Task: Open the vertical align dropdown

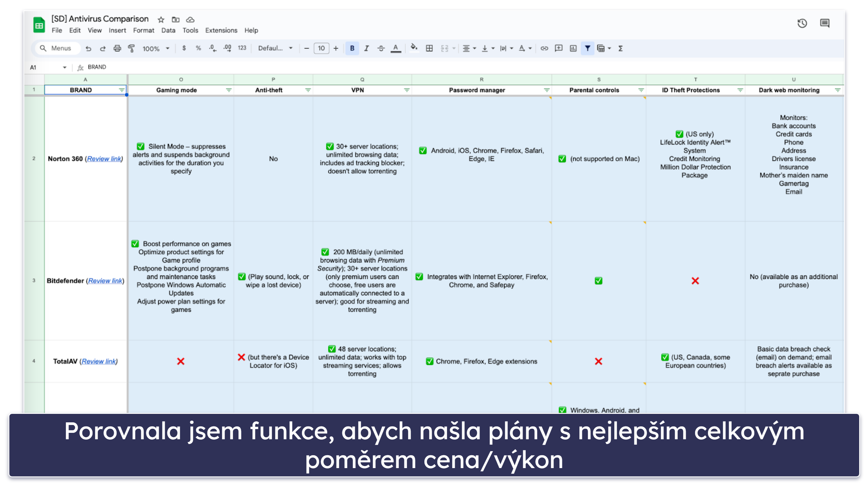Action: pos(488,48)
